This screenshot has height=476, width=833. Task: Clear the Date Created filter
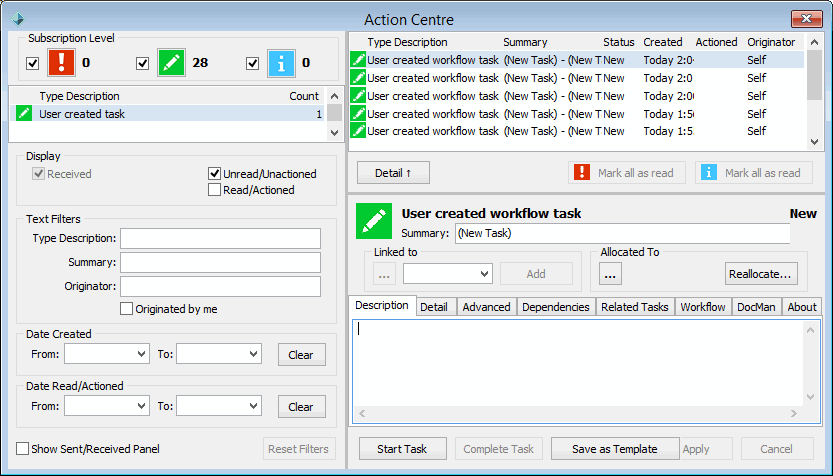coord(301,355)
